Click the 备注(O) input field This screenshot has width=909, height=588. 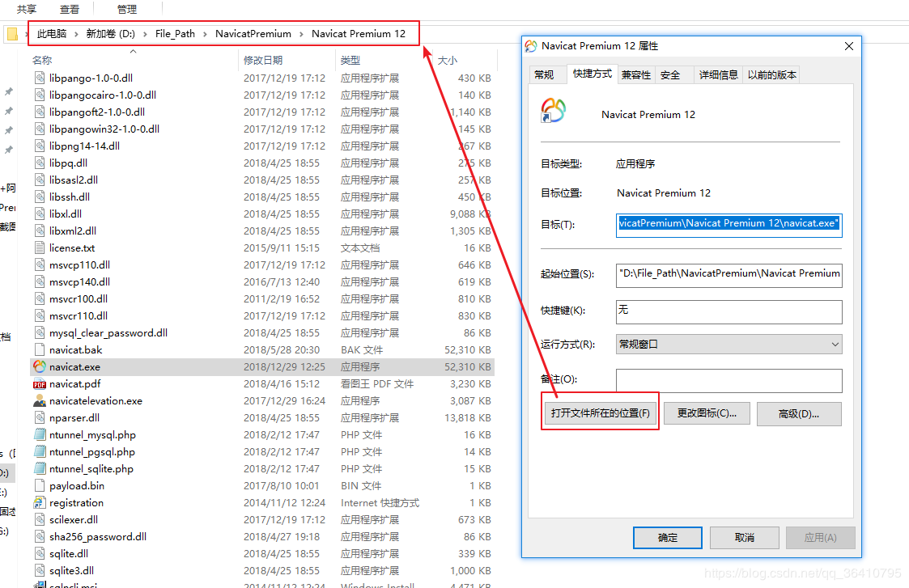(x=728, y=381)
